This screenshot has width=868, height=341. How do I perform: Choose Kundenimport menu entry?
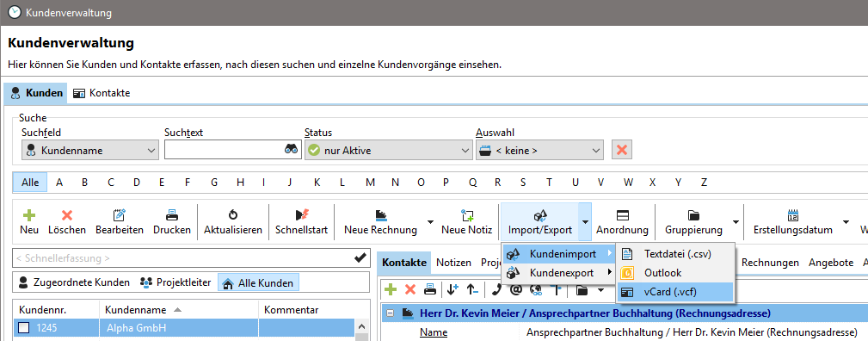[x=558, y=254]
